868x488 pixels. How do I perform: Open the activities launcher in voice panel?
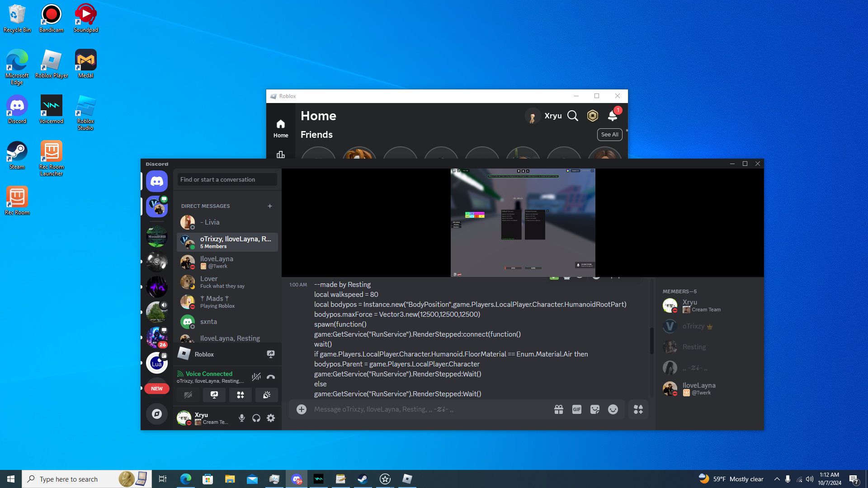tap(241, 395)
